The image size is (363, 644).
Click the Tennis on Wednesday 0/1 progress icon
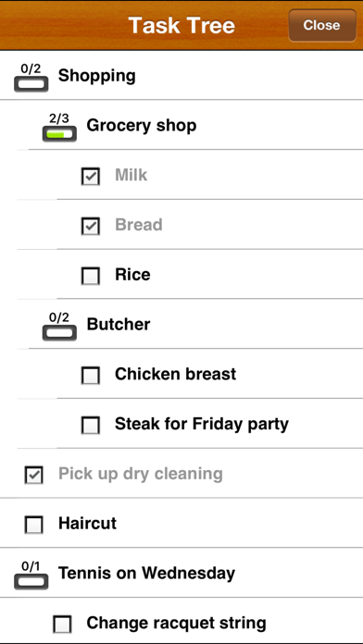(31, 575)
